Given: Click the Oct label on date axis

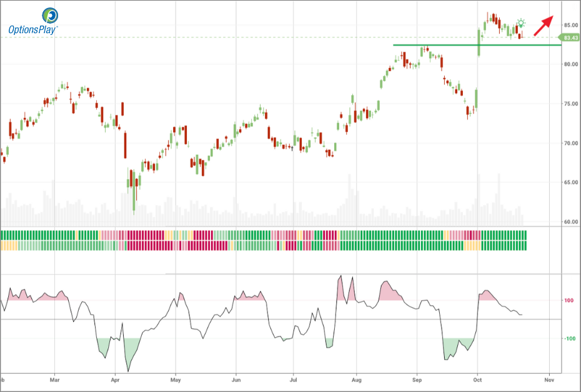Looking at the screenshot, I should (x=478, y=379).
